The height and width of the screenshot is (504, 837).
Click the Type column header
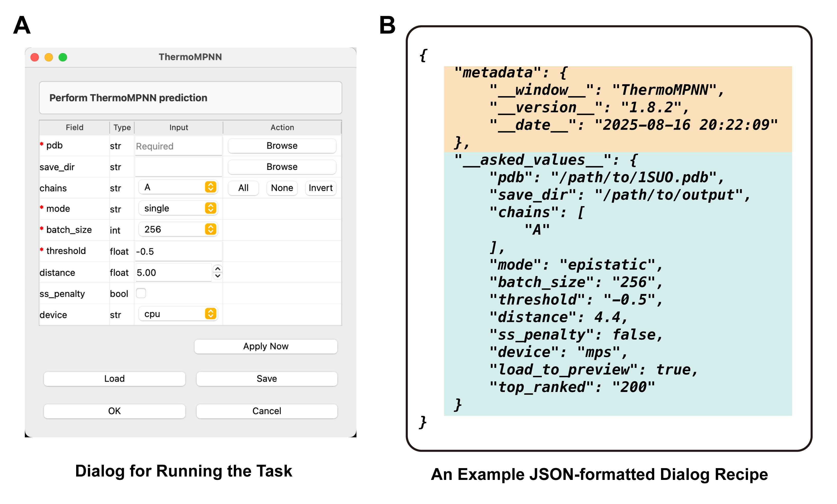point(122,127)
